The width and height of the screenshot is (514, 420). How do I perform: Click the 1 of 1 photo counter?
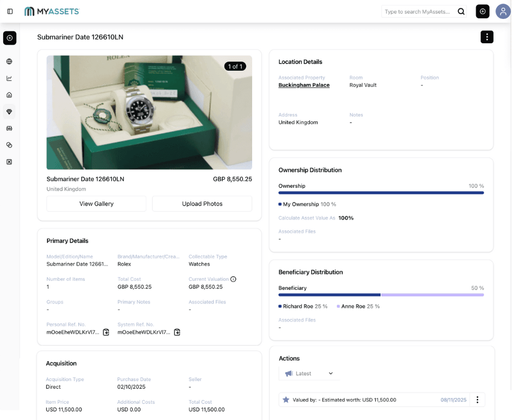235,66
